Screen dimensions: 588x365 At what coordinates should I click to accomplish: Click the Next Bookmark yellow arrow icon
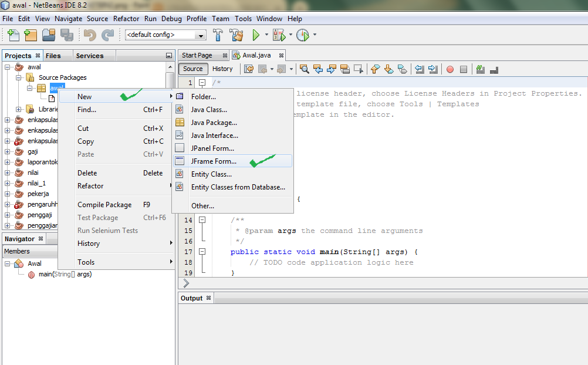(388, 69)
